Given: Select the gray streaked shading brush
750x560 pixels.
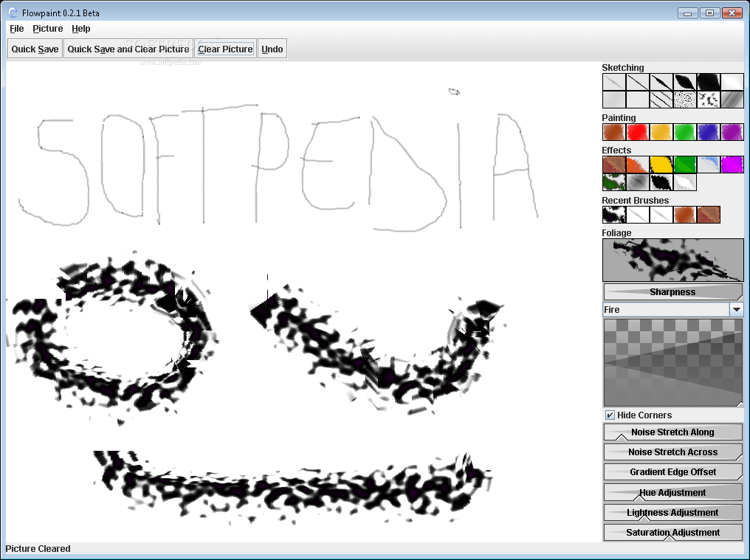Looking at the screenshot, I should pyautogui.click(x=732, y=100).
